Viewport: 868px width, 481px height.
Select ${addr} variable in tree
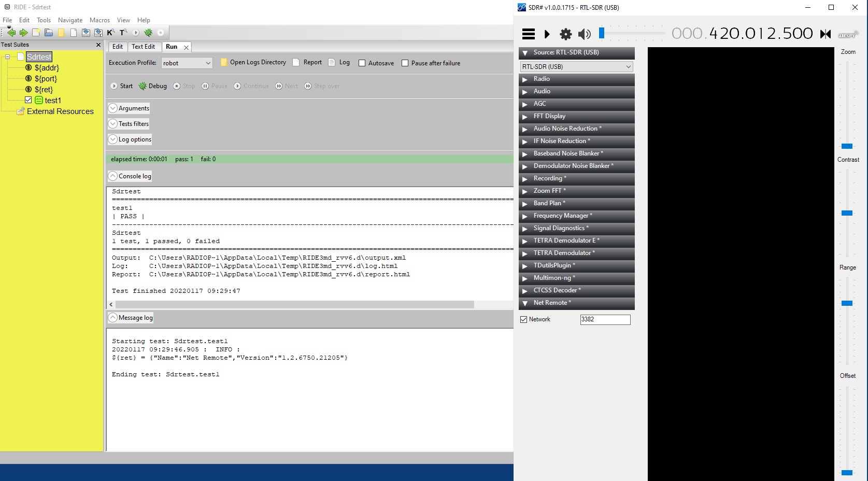coord(47,68)
